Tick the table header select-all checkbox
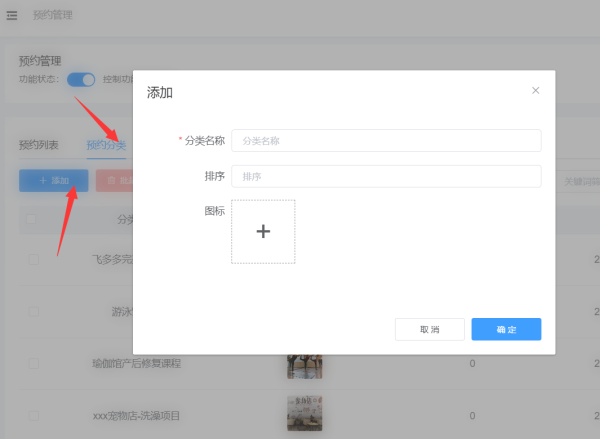Viewport: 600px width, 439px height. click(x=31, y=219)
